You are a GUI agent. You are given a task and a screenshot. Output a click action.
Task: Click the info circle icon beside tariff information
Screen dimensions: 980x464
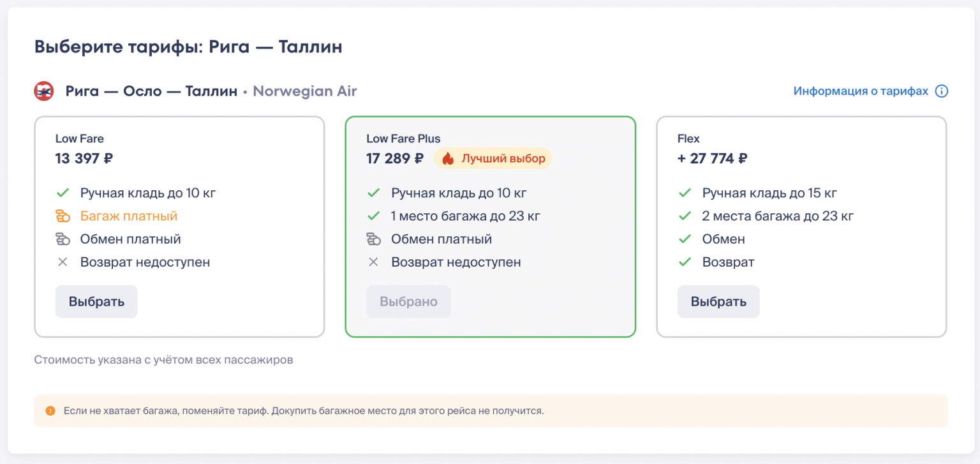pyautogui.click(x=941, y=91)
